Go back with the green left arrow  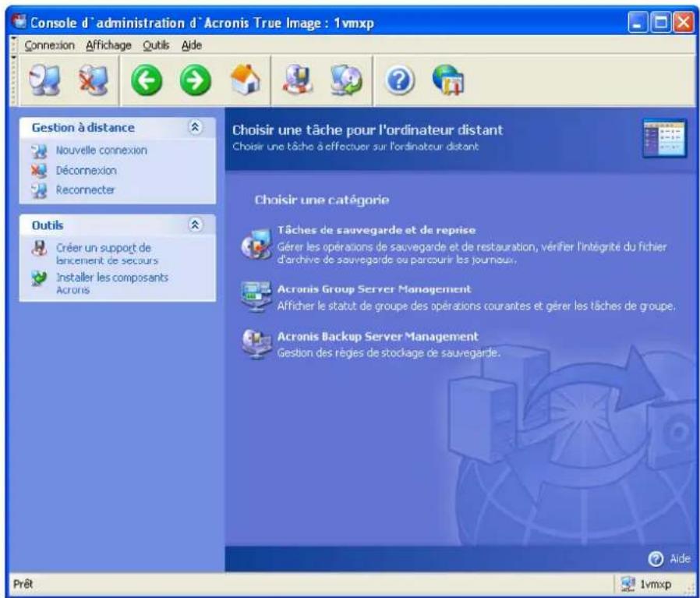pos(147,80)
